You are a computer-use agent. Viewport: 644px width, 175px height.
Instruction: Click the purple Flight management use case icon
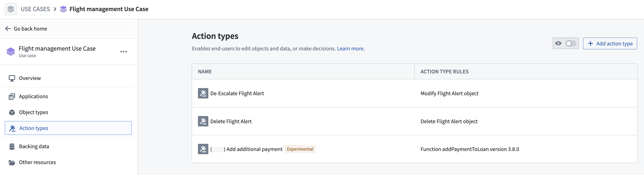pyautogui.click(x=11, y=52)
